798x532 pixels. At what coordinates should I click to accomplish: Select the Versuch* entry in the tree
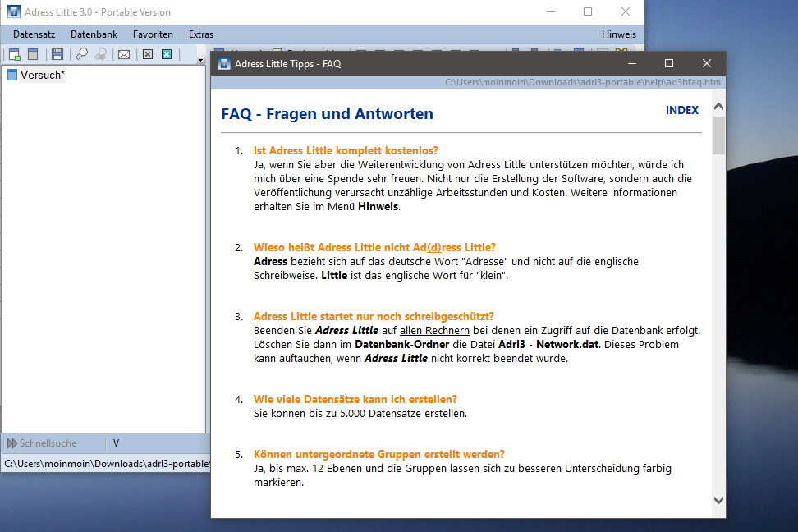coord(43,76)
